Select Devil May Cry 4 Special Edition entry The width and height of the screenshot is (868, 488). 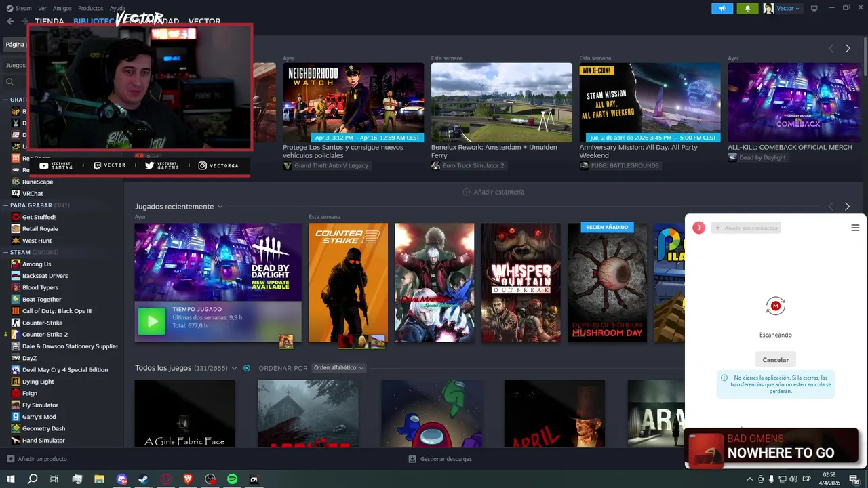pyautogui.click(x=65, y=370)
